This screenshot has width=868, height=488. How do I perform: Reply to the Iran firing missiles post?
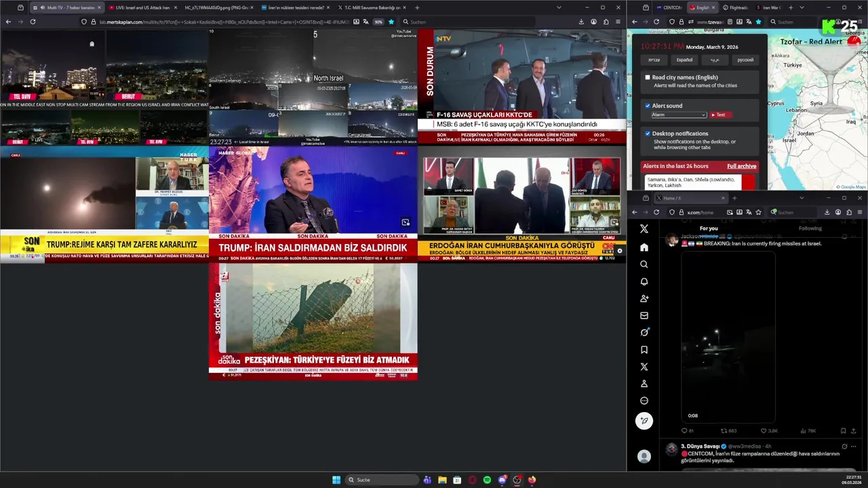click(x=687, y=430)
